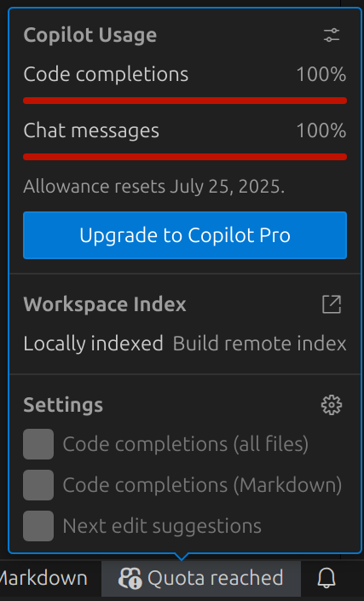364x601 pixels.
Task: Click the Settings section heading
Action: click(63, 405)
